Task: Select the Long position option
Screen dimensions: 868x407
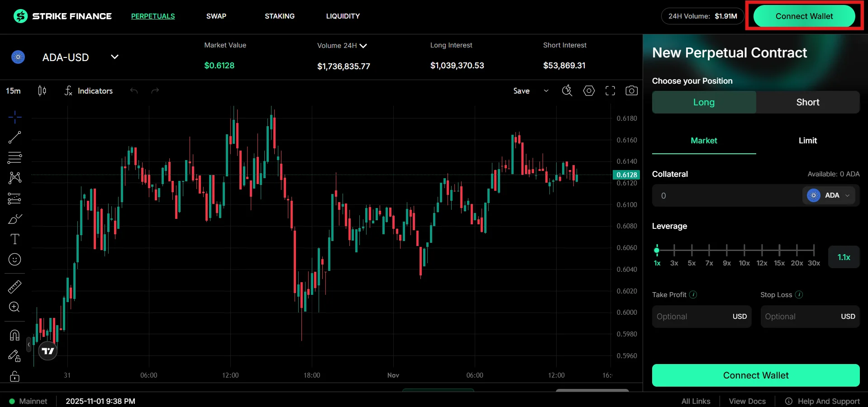Action: pos(704,102)
